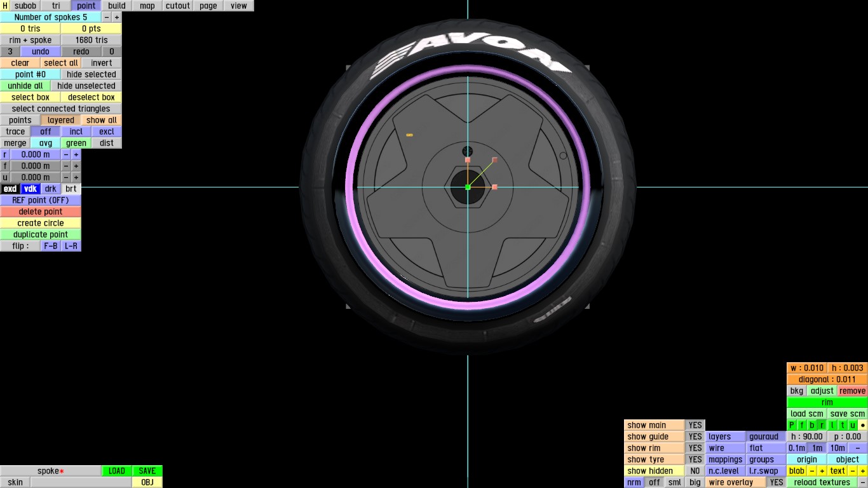
Task: Clear the current selection
Action: [20, 63]
